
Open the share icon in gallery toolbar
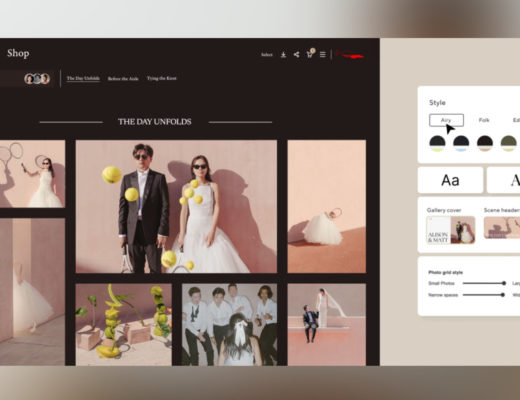[x=296, y=54]
